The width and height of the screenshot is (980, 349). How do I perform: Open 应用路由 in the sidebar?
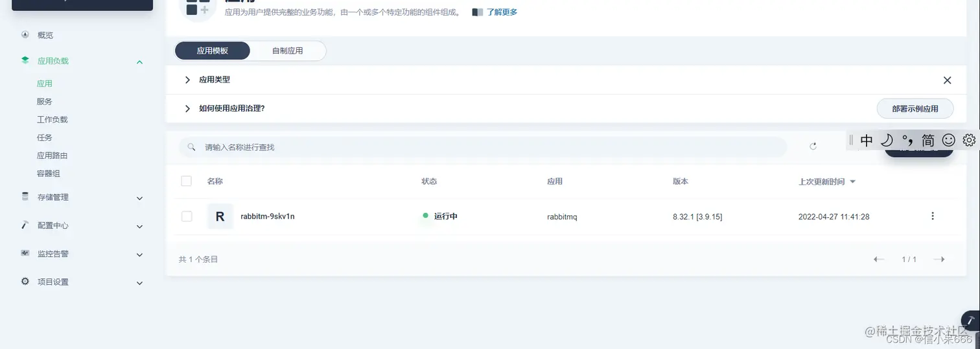(52, 156)
